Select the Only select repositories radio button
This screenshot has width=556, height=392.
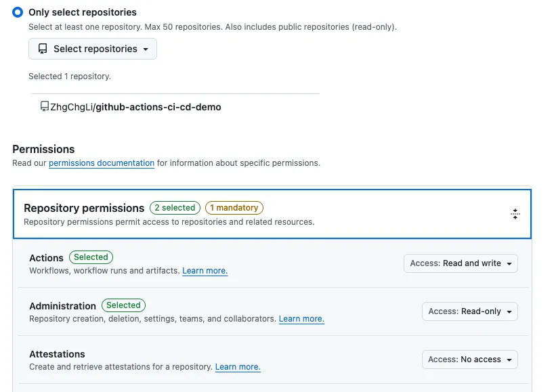pyautogui.click(x=18, y=12)
